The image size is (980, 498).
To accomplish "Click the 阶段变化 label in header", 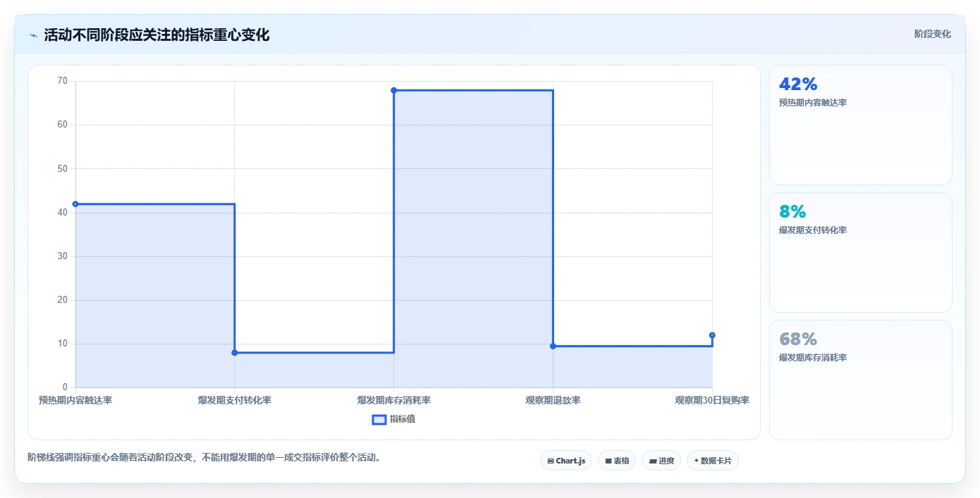I will tap(932, 34).
